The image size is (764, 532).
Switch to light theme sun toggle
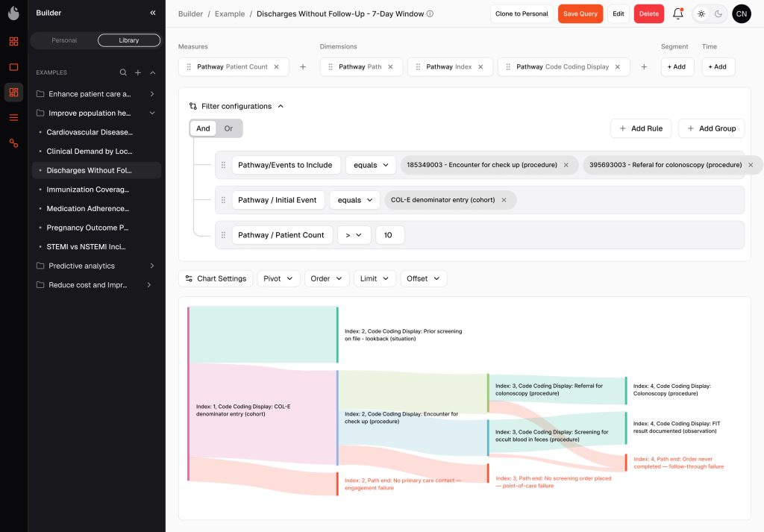(701, 13)
